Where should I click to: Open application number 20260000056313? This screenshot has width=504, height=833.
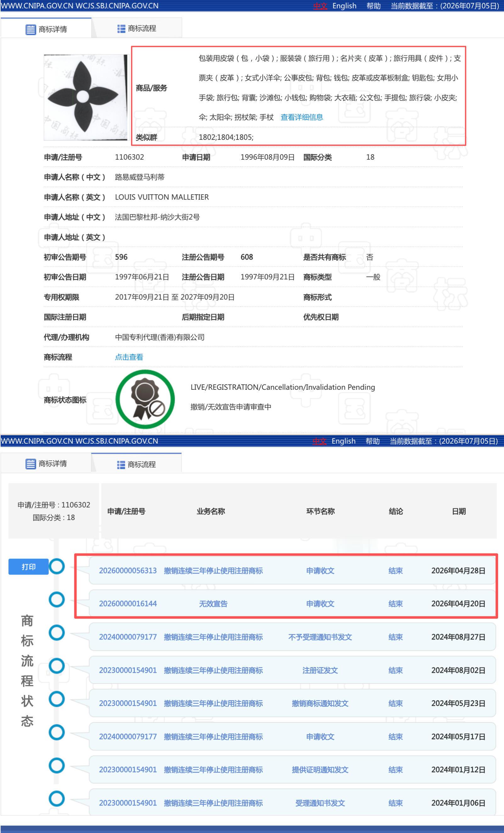point(128,571)
